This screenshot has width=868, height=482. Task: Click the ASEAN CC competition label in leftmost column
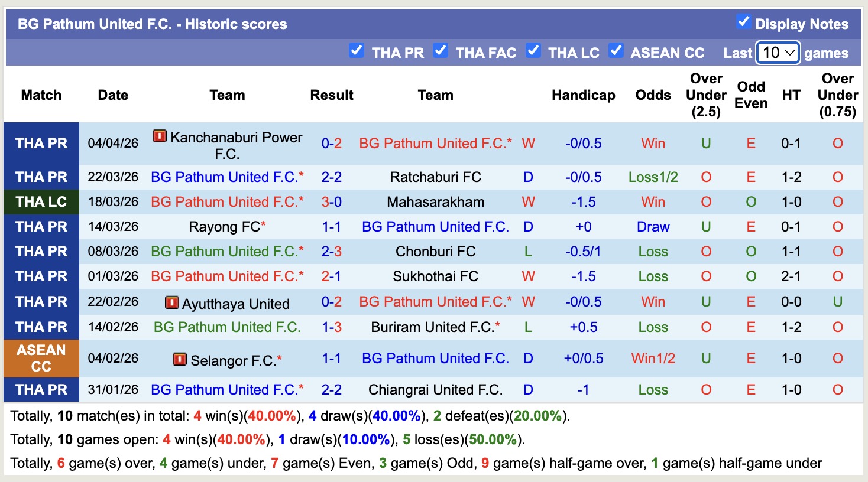pos(41,359)
